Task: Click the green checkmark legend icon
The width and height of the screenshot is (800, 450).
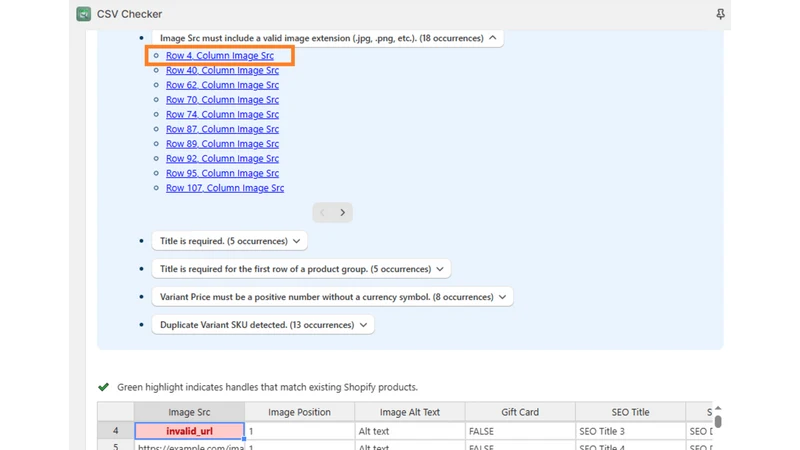Action: pos(104,387)
